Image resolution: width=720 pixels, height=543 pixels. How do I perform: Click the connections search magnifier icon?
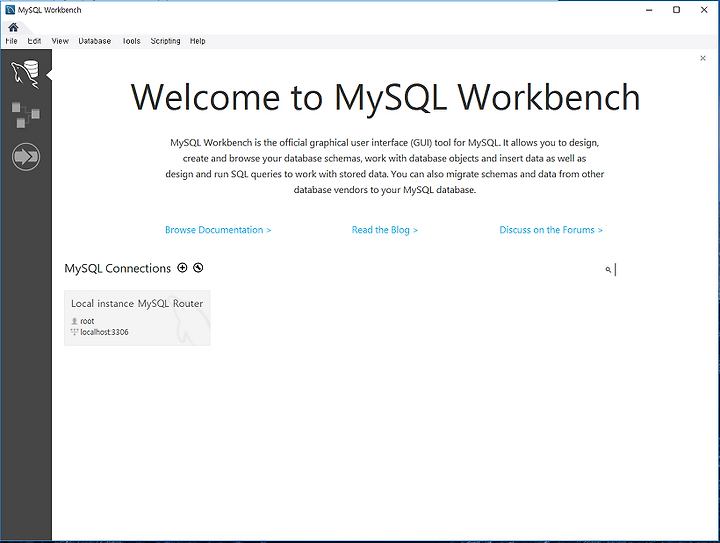point(608,270)
